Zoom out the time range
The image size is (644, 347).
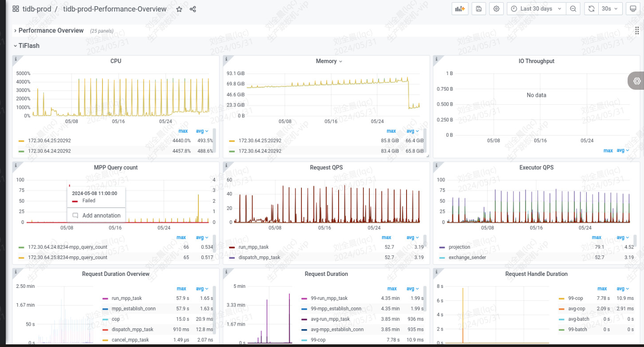pos(573,9)
